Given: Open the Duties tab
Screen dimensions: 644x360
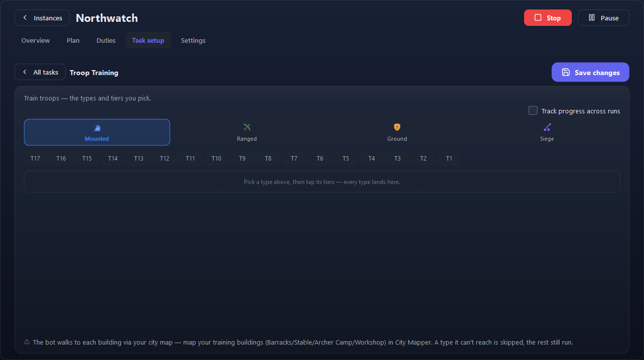Looking at the screenshot, I should coord(106,40).
